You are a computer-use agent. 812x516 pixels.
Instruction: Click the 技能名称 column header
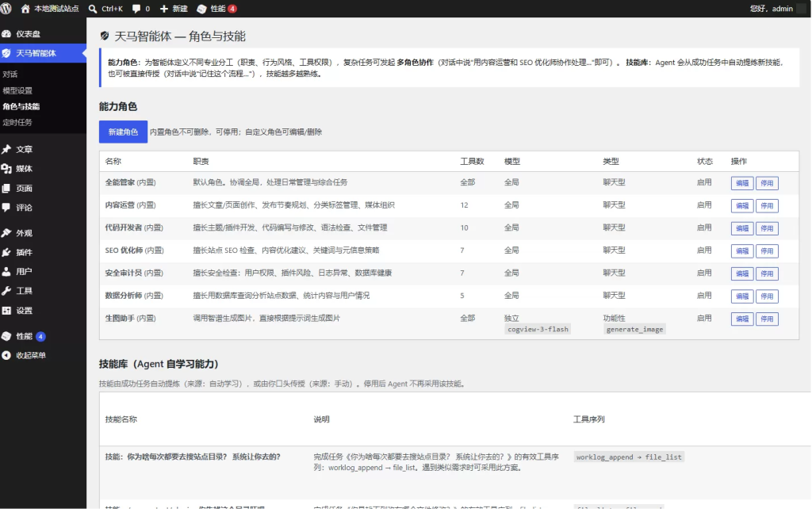[121, 419]
